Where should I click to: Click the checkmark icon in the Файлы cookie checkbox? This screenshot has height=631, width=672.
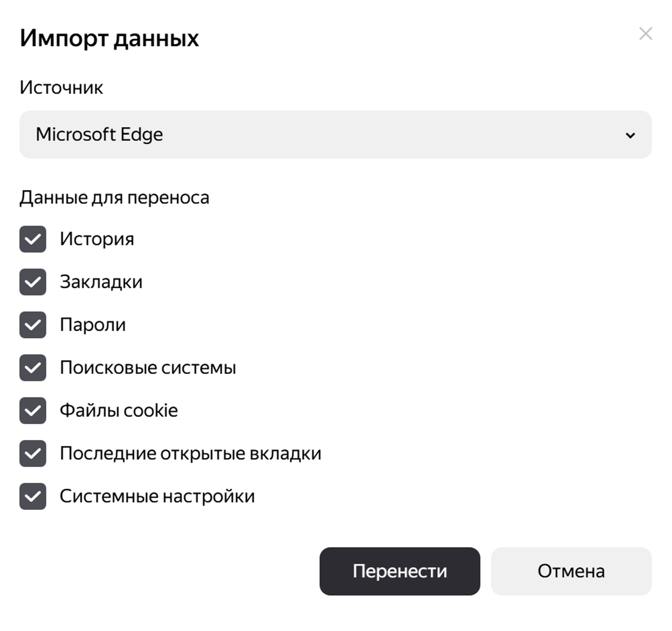pyautogui.click(x=33, y=411)
